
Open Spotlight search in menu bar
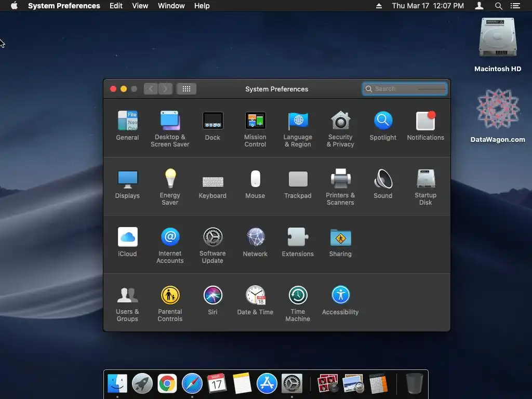(498, 6)
